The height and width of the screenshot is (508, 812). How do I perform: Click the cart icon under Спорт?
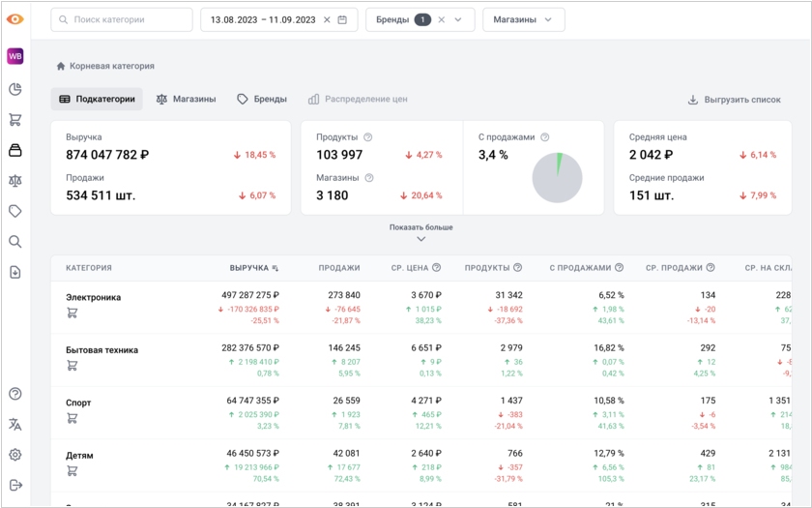(x=72, y=418)
